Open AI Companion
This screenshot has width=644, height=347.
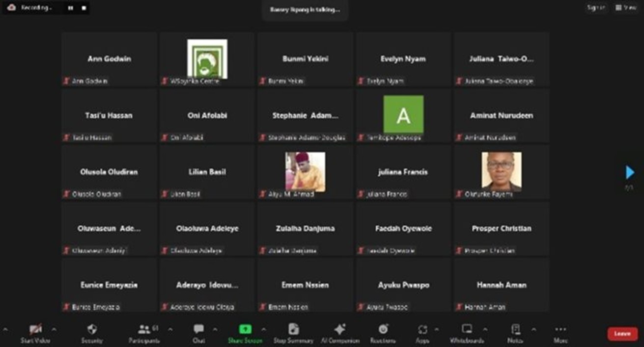click(x=339, y=330)
